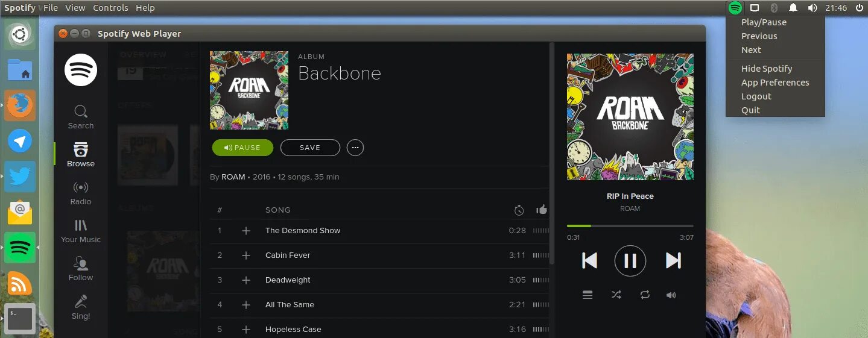This screenshot has height=338, width=868.
Task: Open the Sing! section
Action: [81, 307]
